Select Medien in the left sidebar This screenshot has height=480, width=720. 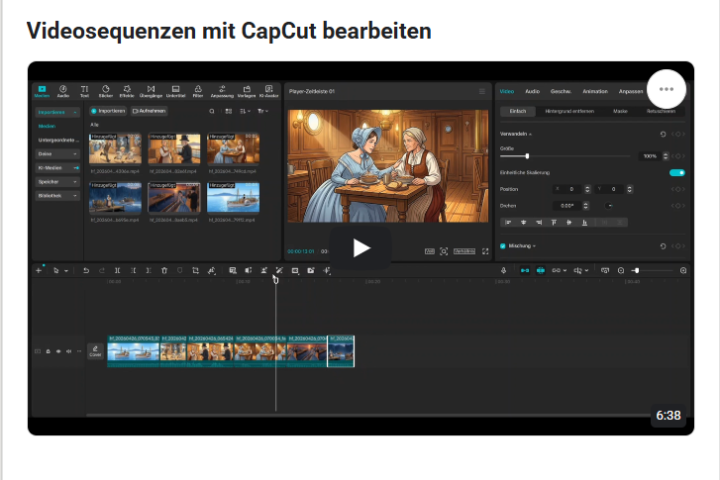coord(47,126)
